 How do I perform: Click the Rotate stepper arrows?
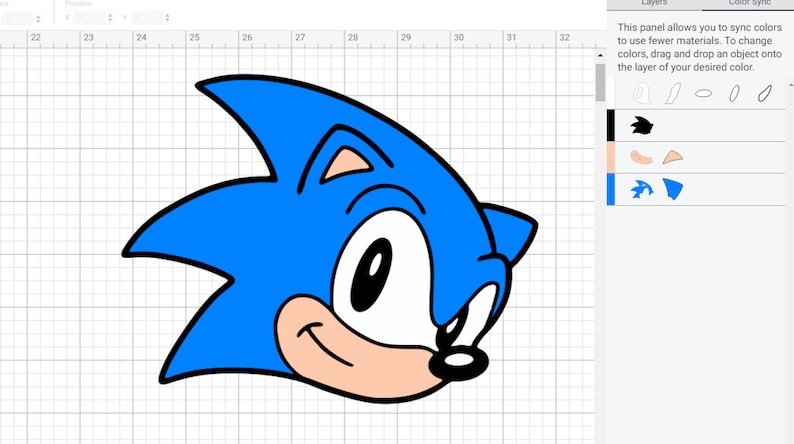click(38, 19)
